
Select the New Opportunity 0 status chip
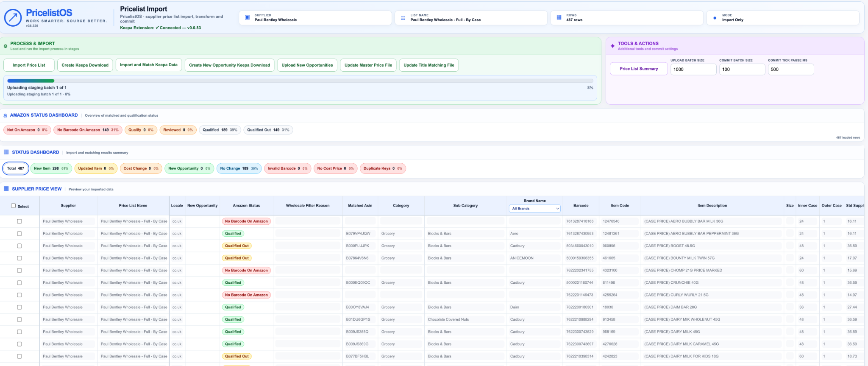[x=189, y=168]
